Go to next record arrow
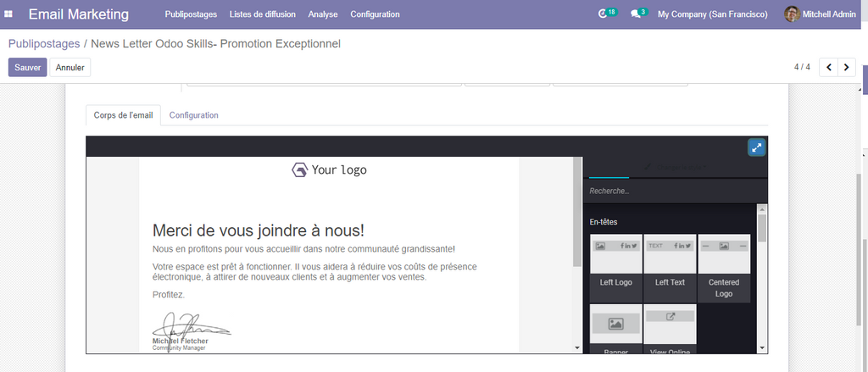The image size is (868, 372). [846, 67]
